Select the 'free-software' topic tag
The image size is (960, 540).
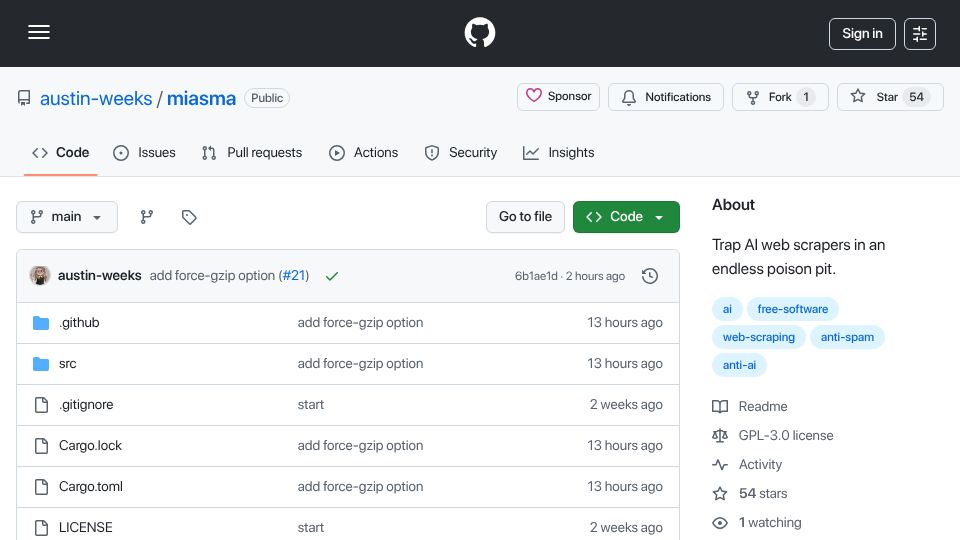coord(792,309)
